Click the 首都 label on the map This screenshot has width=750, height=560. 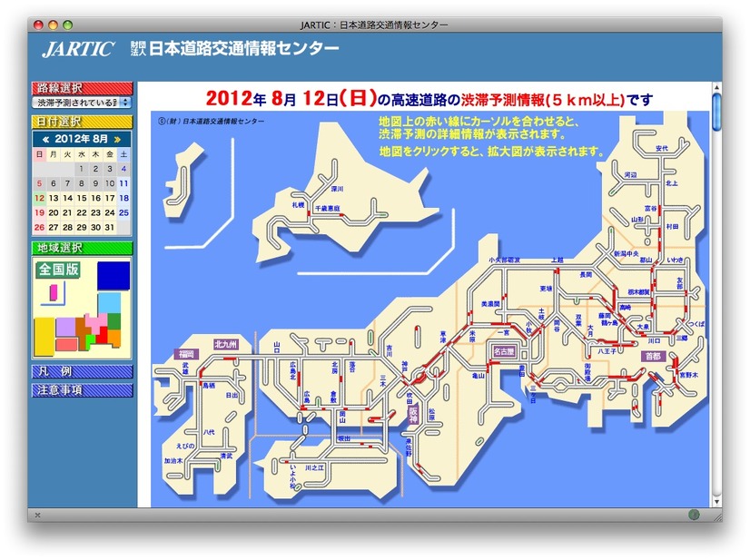pyautogui.click(x=653, y=356)
